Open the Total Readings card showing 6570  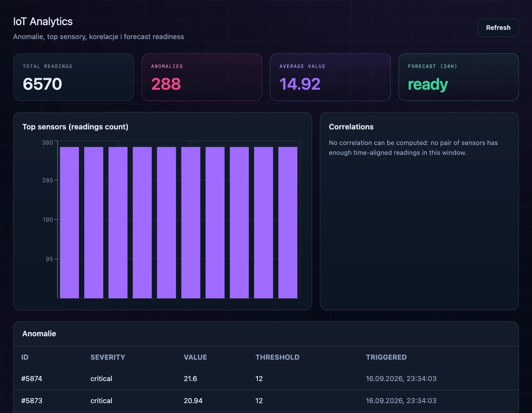pyautogui.click(x=73, y=77)
